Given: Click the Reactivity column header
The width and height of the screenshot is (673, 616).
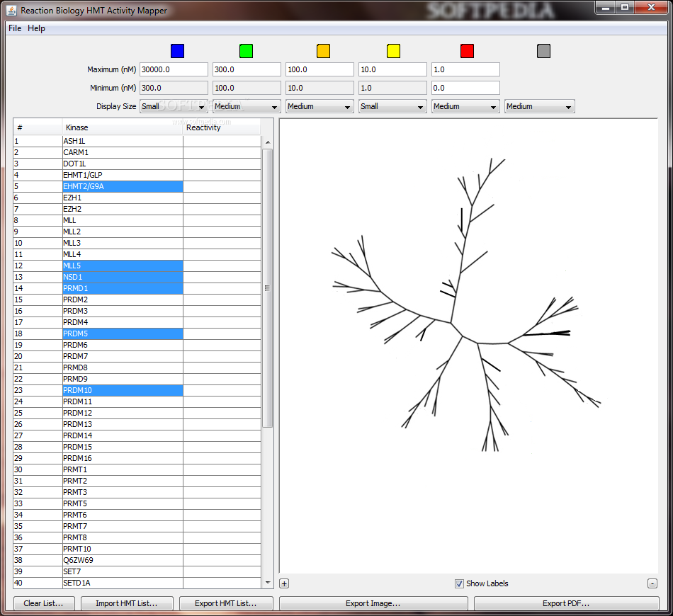Looking at the screenshot, I should (x=222, y=127).
